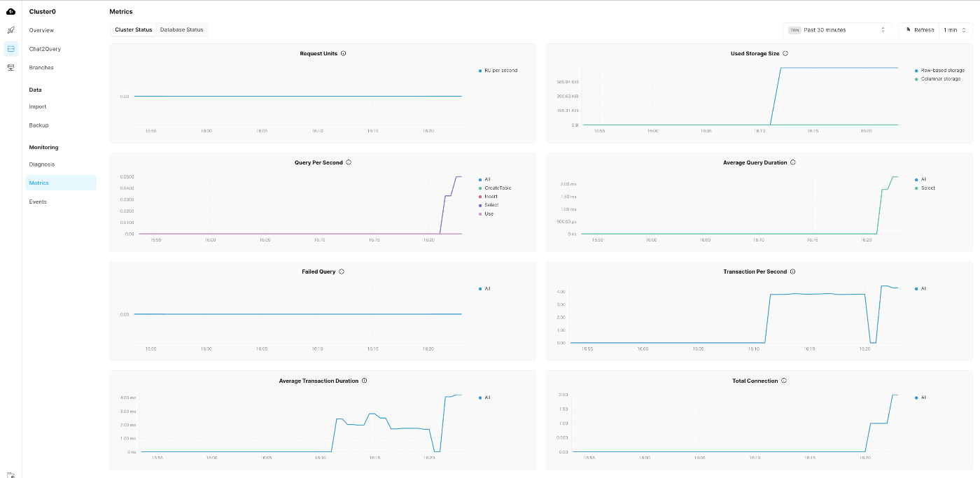Click the TiDB Cloud logo icon

10,11
